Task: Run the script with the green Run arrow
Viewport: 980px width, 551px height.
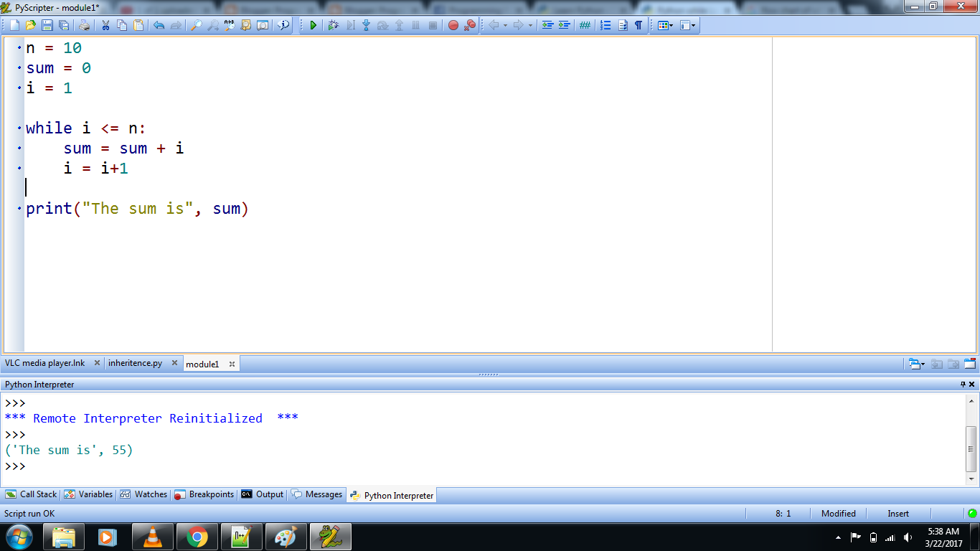Action: point(313,24)
